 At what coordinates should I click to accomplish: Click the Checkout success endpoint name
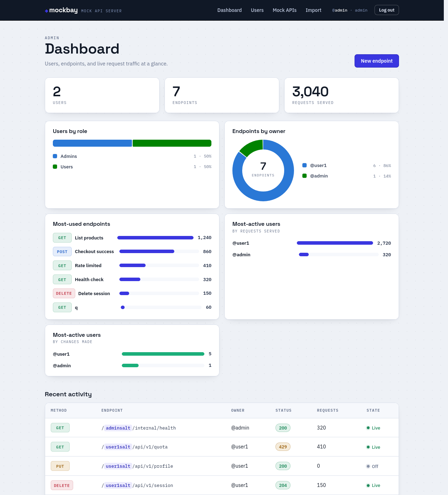pyautogui.click(x=94, y=252)
